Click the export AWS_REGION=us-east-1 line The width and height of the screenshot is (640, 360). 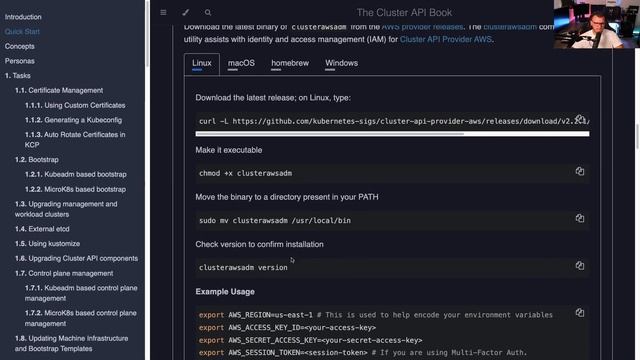coord(376,315)
